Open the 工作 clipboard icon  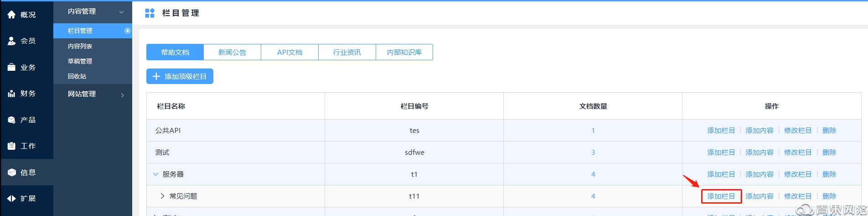point(11,146)
